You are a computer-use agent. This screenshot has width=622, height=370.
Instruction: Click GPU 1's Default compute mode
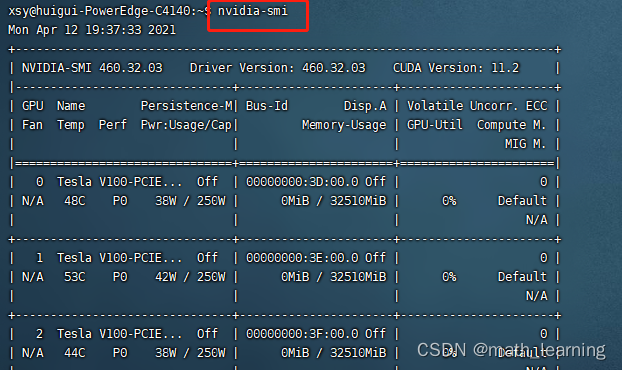click(x=522, y=277)
